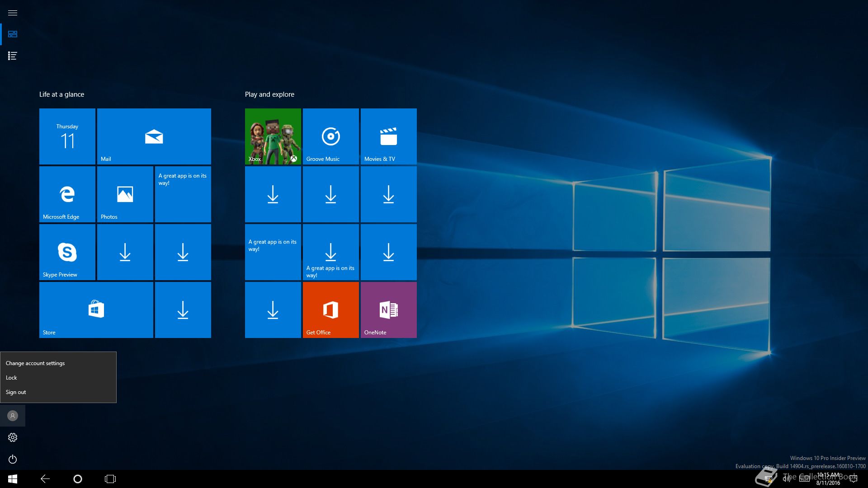Open the All apps list view
868x488 pixels.
click(13, 56)
